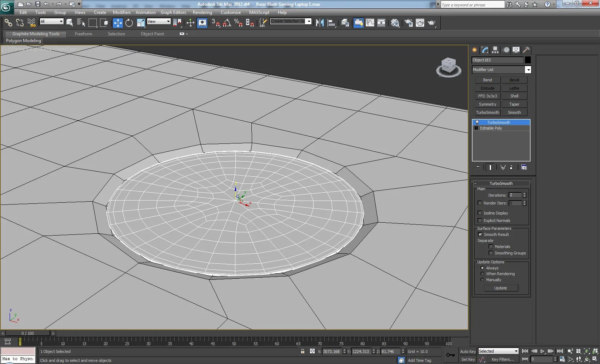Image resolution: width=600 pixels, height=364 pixels.
Task: Open the Curve Editor from toolbar
Action: [370, 23]
